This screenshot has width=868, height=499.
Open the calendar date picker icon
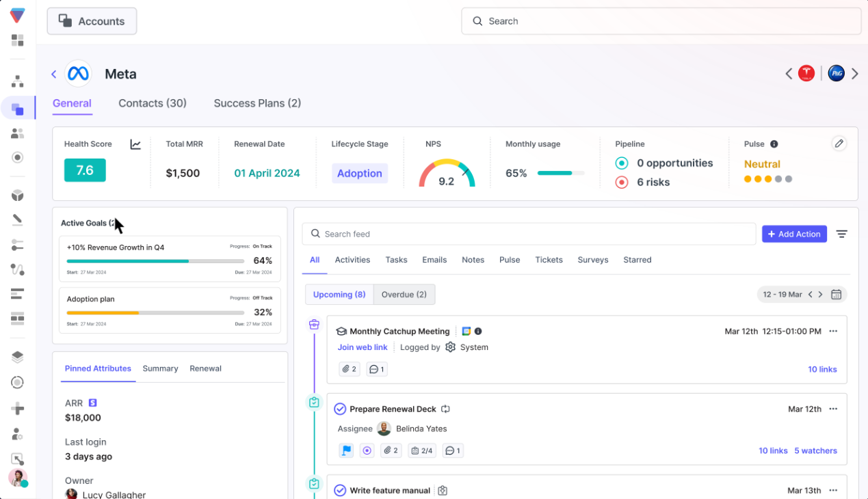click(x=836, y=295)
